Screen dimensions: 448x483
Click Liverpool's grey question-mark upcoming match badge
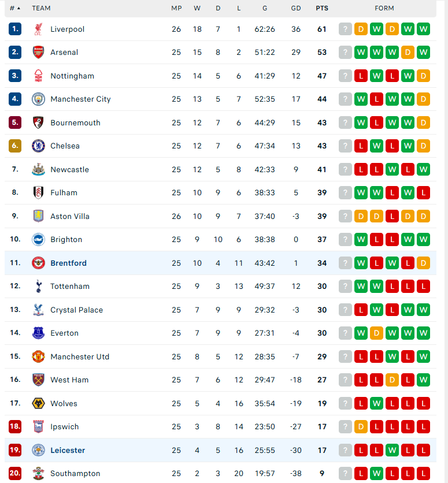click(x=345, y=29)
